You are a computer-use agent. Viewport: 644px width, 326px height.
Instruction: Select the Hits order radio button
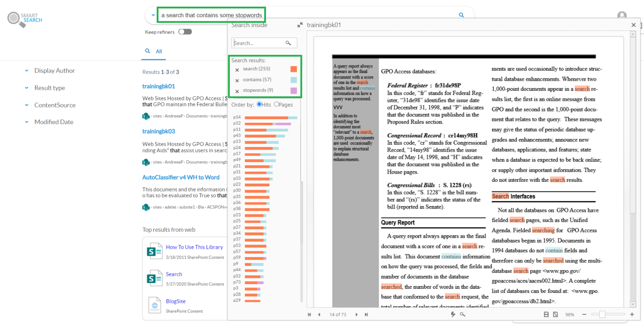[259, 104]
